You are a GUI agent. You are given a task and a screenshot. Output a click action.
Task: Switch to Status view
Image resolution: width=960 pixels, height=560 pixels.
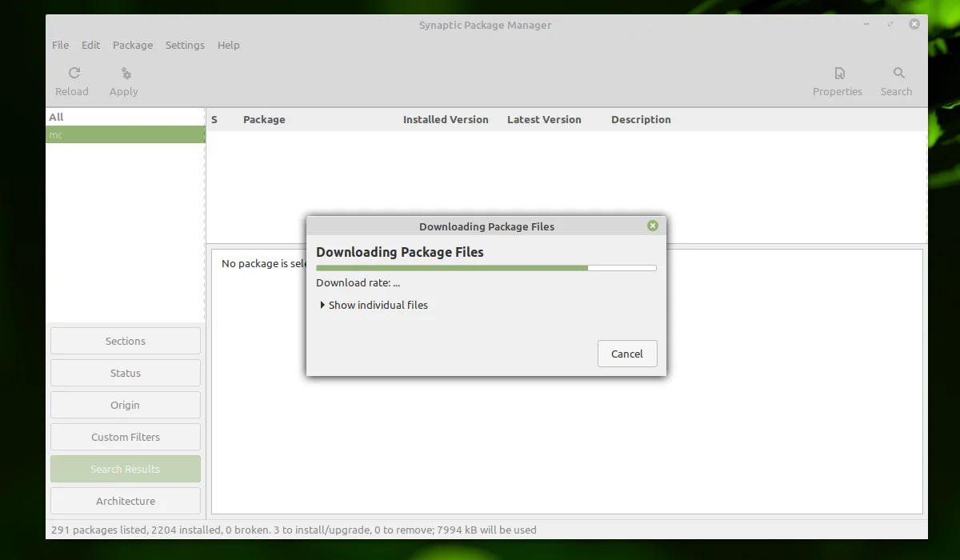click(126, 373)
